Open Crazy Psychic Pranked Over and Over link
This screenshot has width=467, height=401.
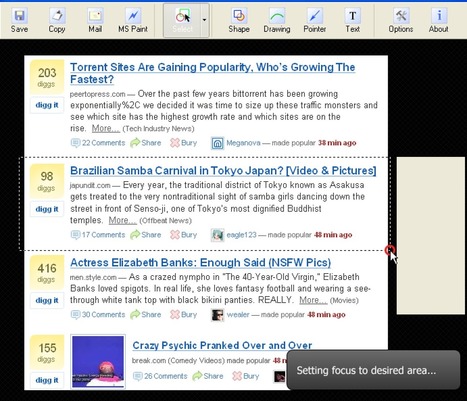[x=222, y=345]
